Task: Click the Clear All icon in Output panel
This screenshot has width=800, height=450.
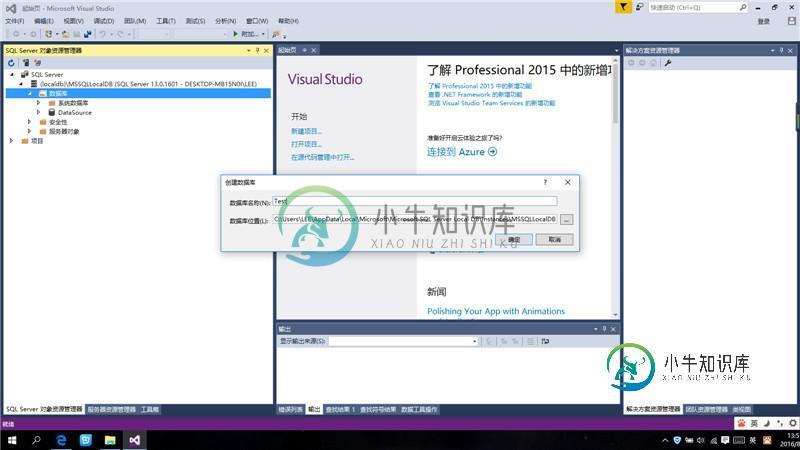Action: (531, 341)
